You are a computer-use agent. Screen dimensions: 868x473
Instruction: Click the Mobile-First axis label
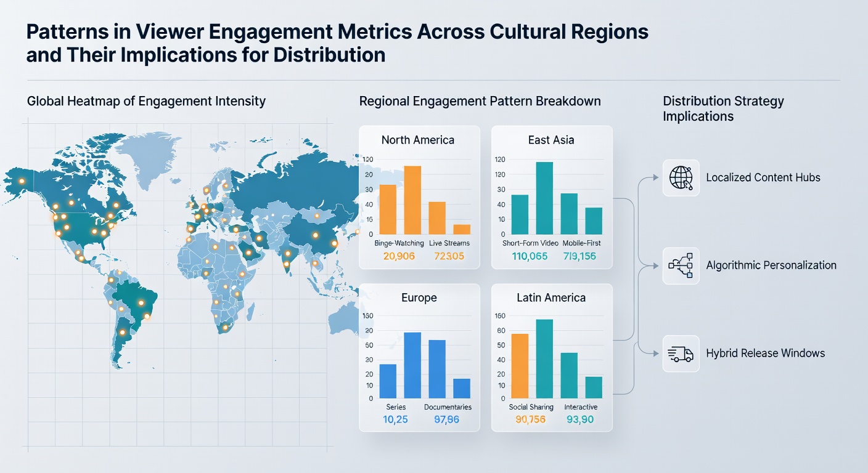tap(580, 243)
